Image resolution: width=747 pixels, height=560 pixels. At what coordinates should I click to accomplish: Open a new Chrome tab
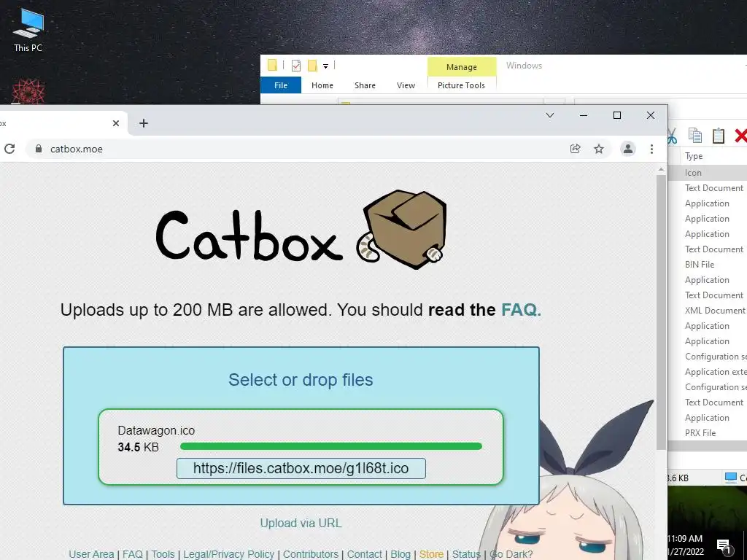(144, 123)
